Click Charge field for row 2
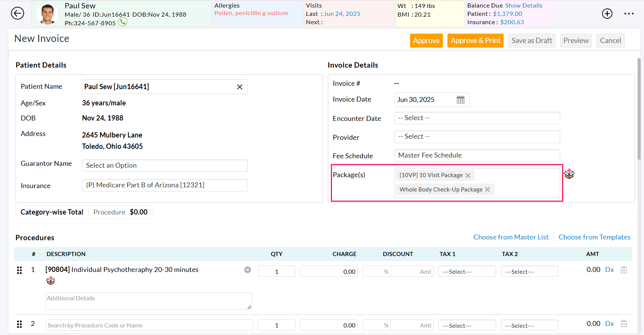This screenshot has height=335, width=644. tap(329, 326)
